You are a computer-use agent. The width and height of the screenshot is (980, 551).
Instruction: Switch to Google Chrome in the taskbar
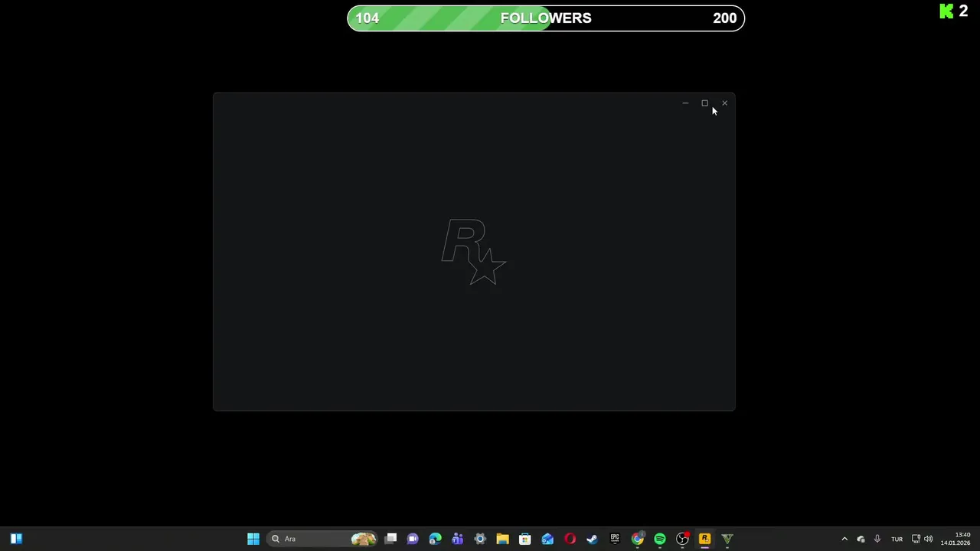click(637, 539)
